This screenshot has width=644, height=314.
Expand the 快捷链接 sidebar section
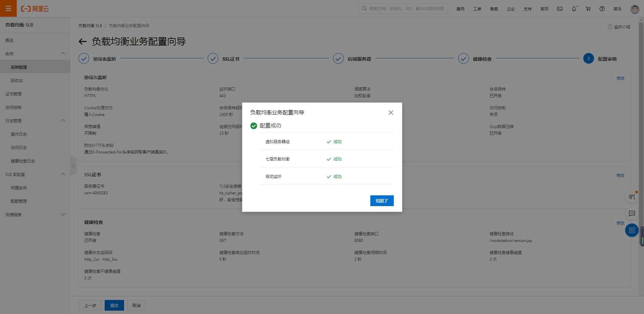point(63,214)
